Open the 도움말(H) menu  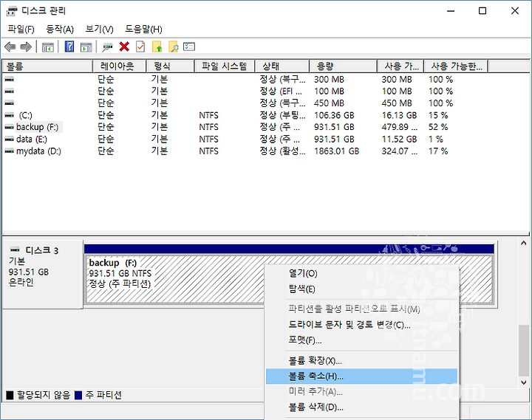point(143,29)
